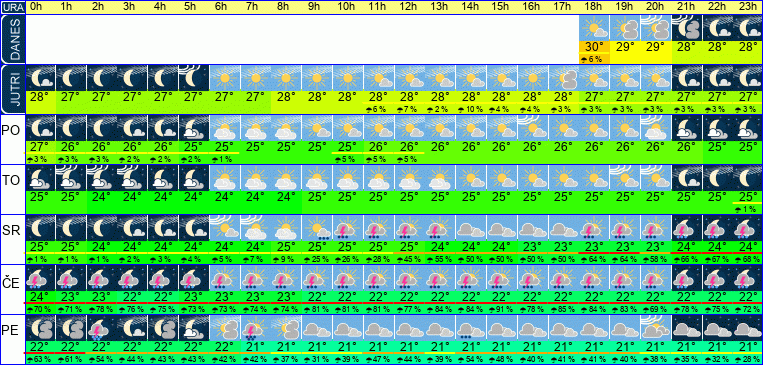
Task: Click the PE 0h 22° temperature cell
Action: (x=39, y=346)
